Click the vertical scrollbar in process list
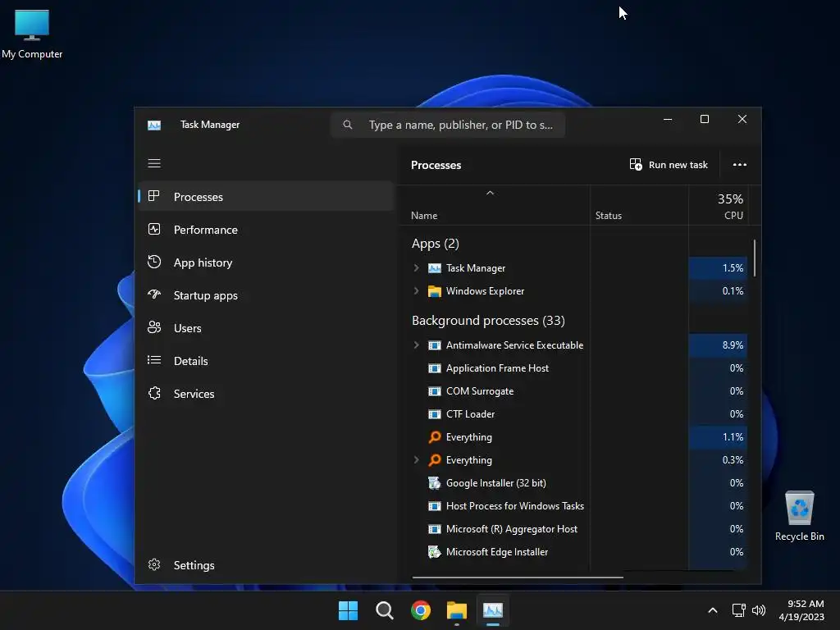Screen dimensions: 840x630 (755, 258)
